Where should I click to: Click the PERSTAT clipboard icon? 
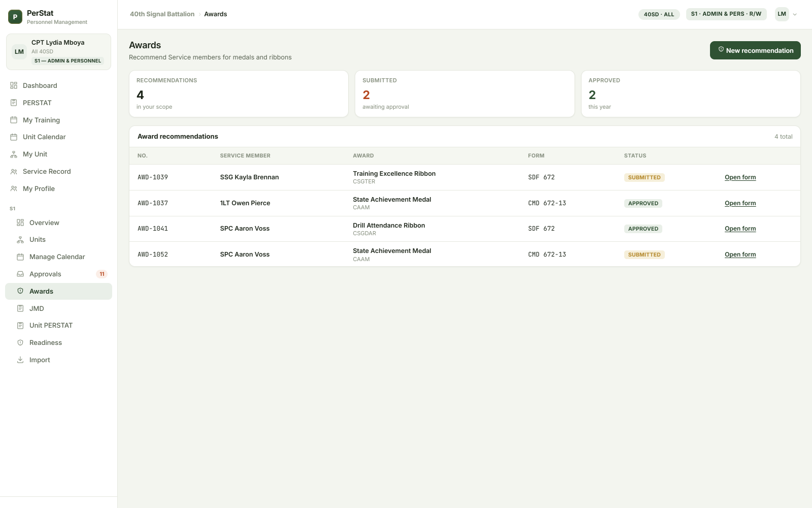point(14,103)
